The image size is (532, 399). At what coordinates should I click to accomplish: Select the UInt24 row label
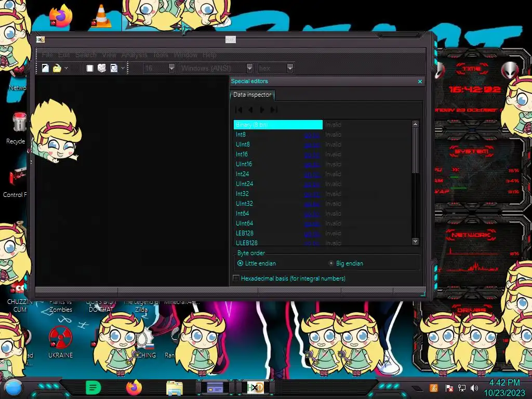click(x=244, y=184)
